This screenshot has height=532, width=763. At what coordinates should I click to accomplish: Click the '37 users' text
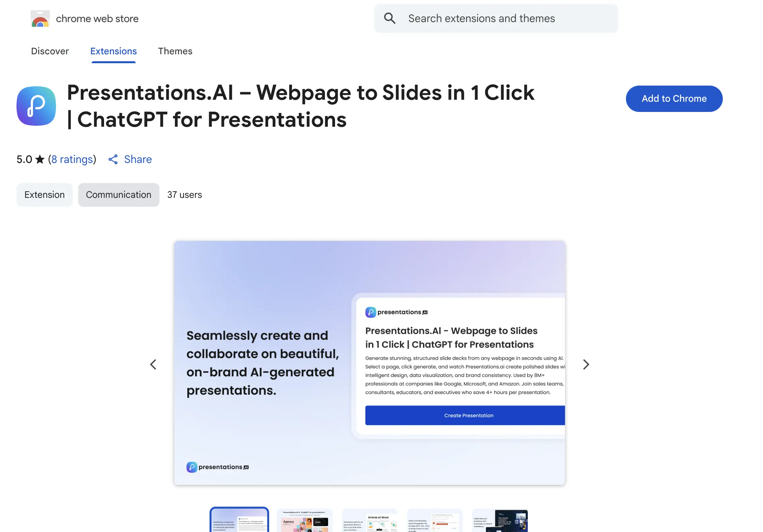coord(184,195)
